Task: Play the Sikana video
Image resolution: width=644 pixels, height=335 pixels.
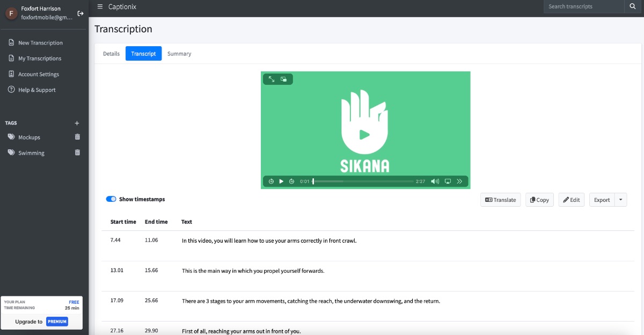Action: pyautogui.click(x=281, y=181)
